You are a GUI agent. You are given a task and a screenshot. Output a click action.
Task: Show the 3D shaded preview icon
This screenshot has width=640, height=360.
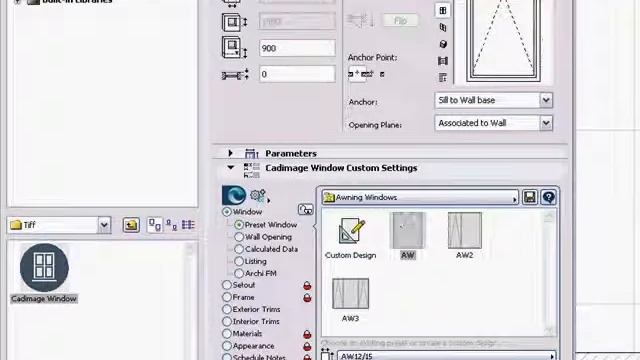(x=443, y=44)
